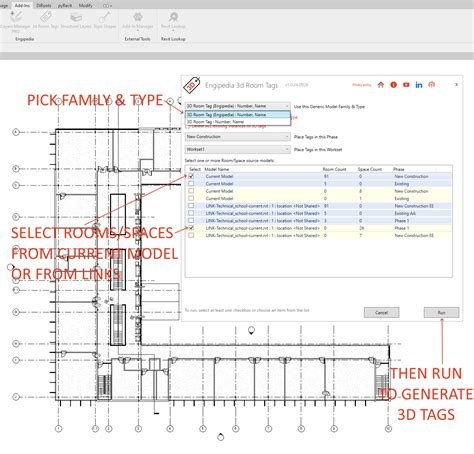The height and width of the screenshot is (454, 474).
Task: Click the 'Engipedia' ribbon panel label
Action: (x=25, y=39)
